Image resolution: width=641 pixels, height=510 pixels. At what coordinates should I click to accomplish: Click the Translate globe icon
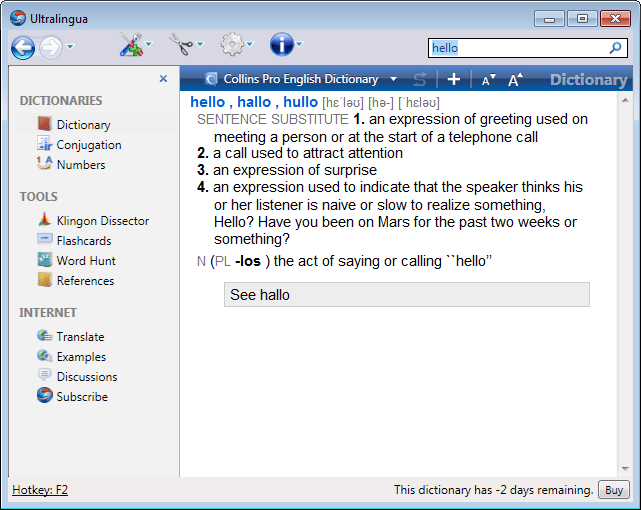click(45, 336)
